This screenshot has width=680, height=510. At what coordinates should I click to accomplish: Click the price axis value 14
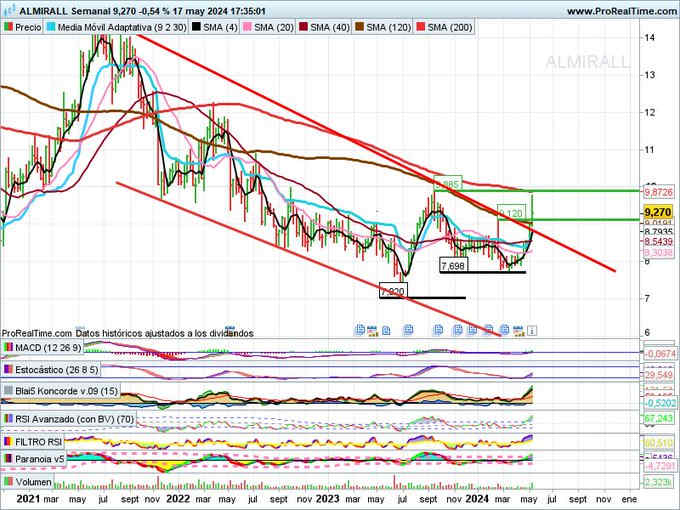(649, 38)
